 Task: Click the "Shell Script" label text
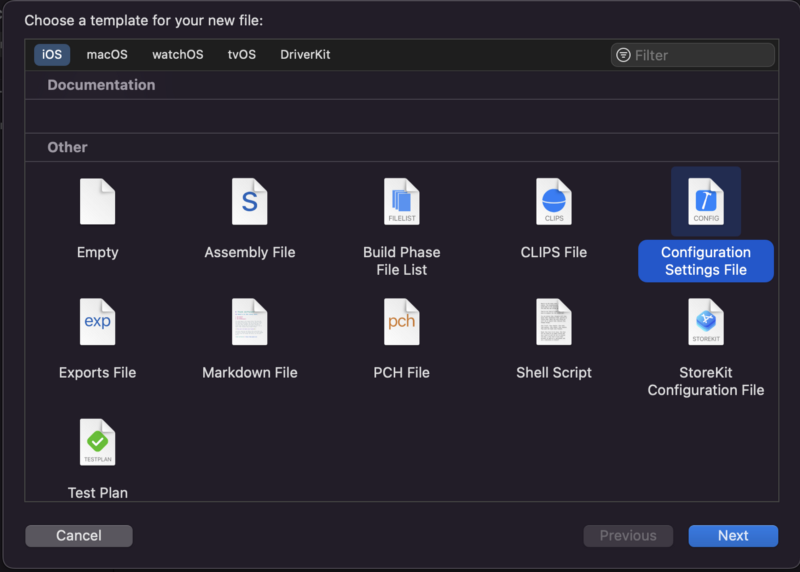[554, 373]
